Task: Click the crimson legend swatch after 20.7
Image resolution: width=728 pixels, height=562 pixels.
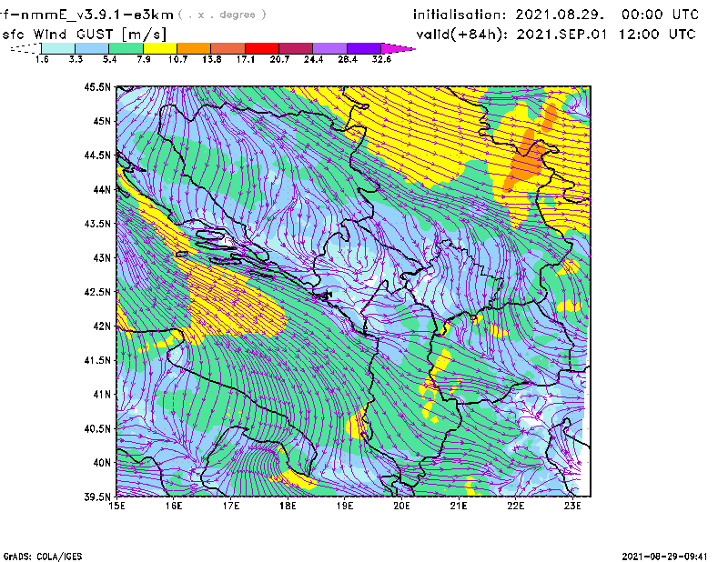Action: point(296,48)
